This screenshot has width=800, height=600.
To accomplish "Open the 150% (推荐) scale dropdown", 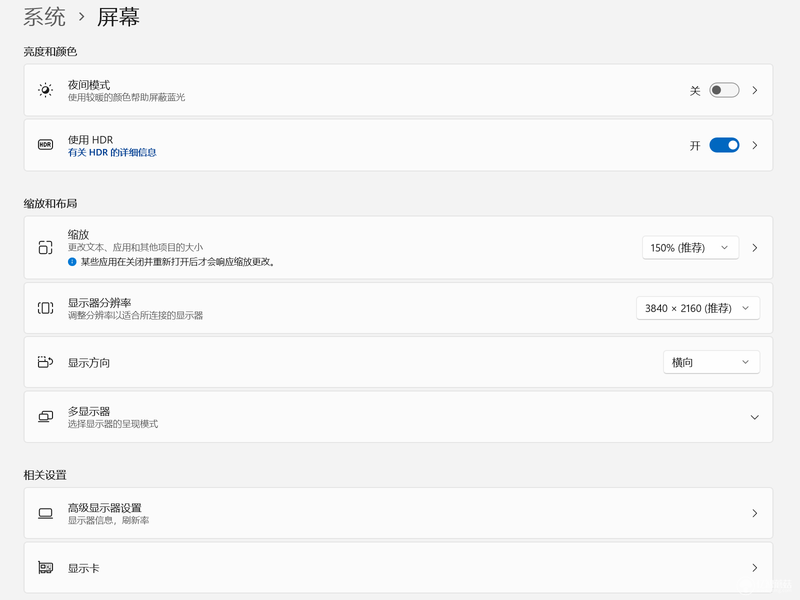I will tap(690, 247).
